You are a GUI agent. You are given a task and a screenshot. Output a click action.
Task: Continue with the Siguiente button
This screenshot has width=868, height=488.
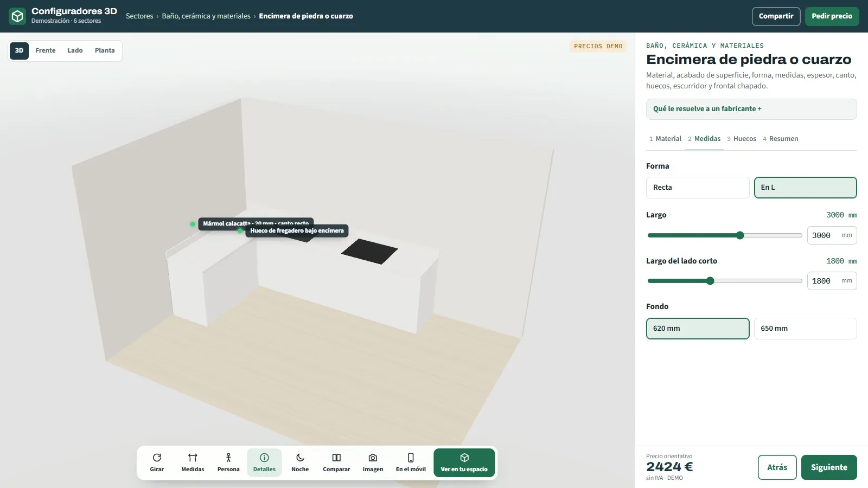pos(829,467)
